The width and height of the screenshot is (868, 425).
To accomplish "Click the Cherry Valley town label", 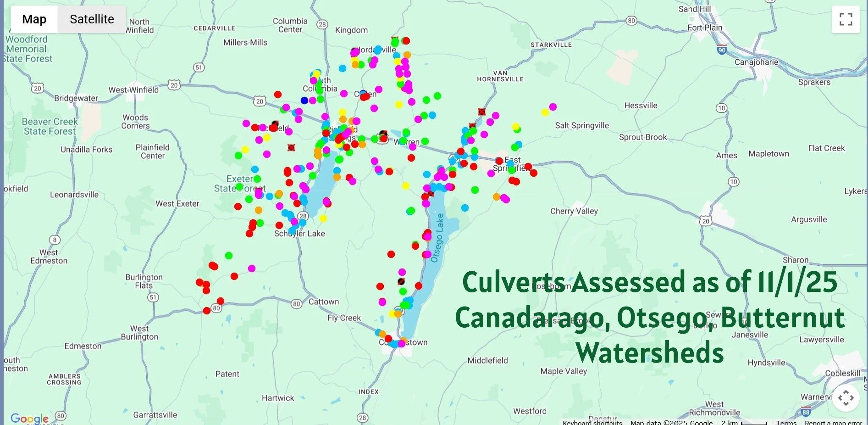I will [x=574, y=211].
